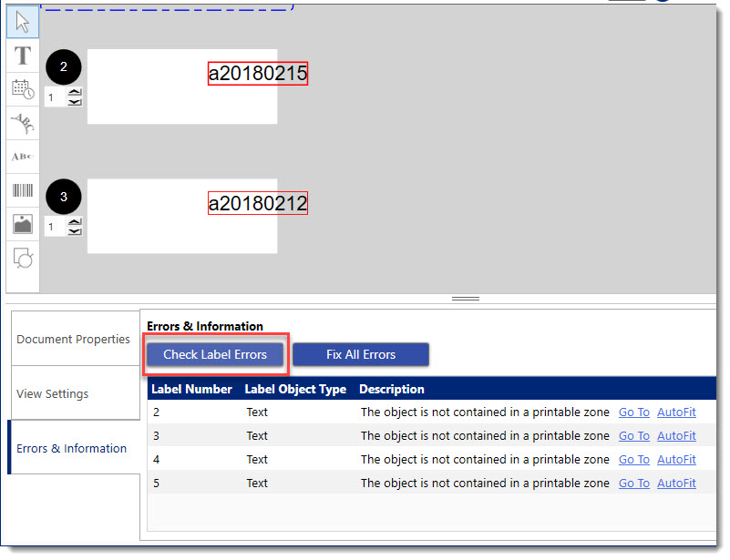Select the Barcode tool
730x560 pixels.
coord(23,190)
